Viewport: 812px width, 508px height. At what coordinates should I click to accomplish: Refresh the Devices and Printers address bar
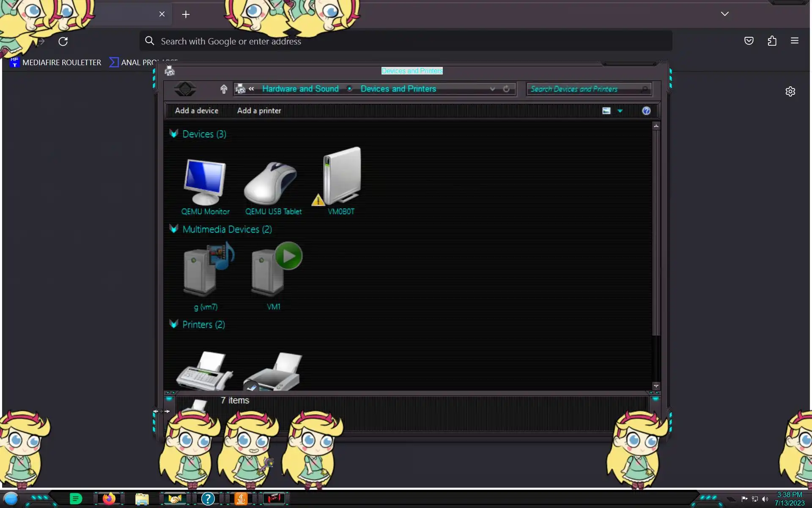[506, 89]
